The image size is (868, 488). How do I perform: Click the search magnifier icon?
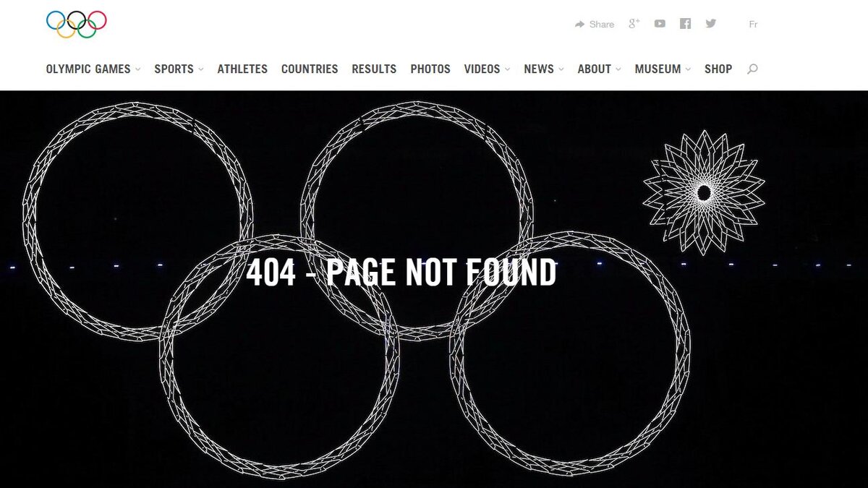[x=752, y=69]
